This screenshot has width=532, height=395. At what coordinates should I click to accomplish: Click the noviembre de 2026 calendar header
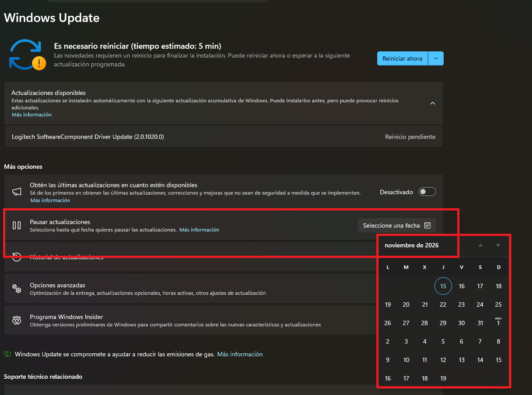[x=412, y=245]
